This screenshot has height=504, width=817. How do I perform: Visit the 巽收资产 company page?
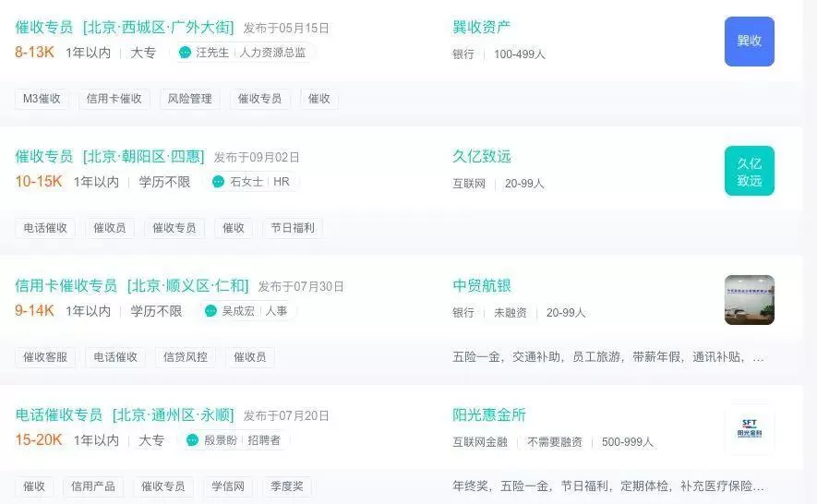[x=482, y=27]
